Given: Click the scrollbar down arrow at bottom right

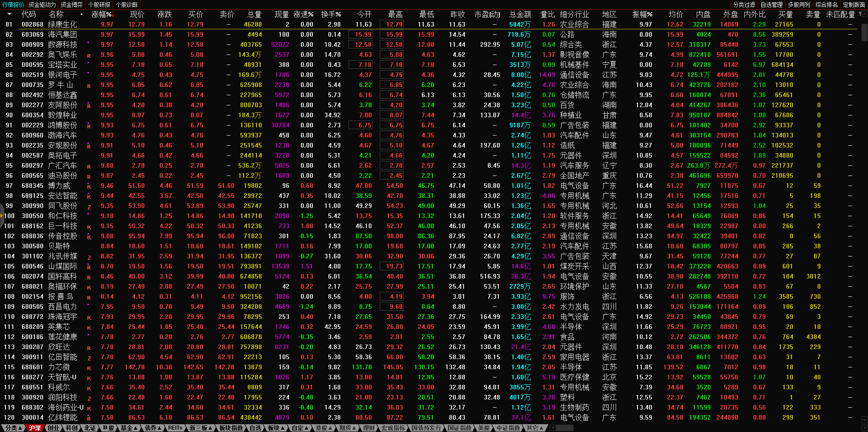Looking at the screenshot, I should tap(864, 420).
